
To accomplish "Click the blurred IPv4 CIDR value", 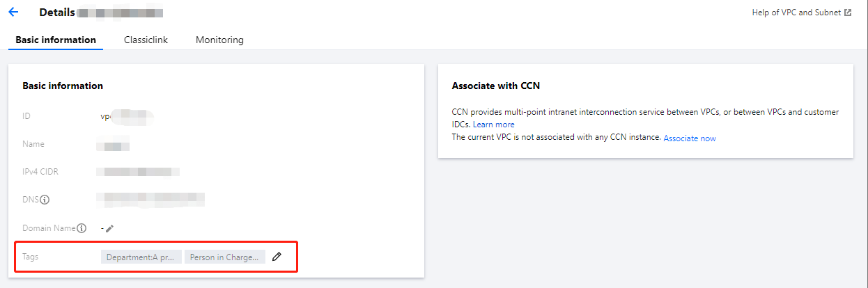I will tap(137, 172).
